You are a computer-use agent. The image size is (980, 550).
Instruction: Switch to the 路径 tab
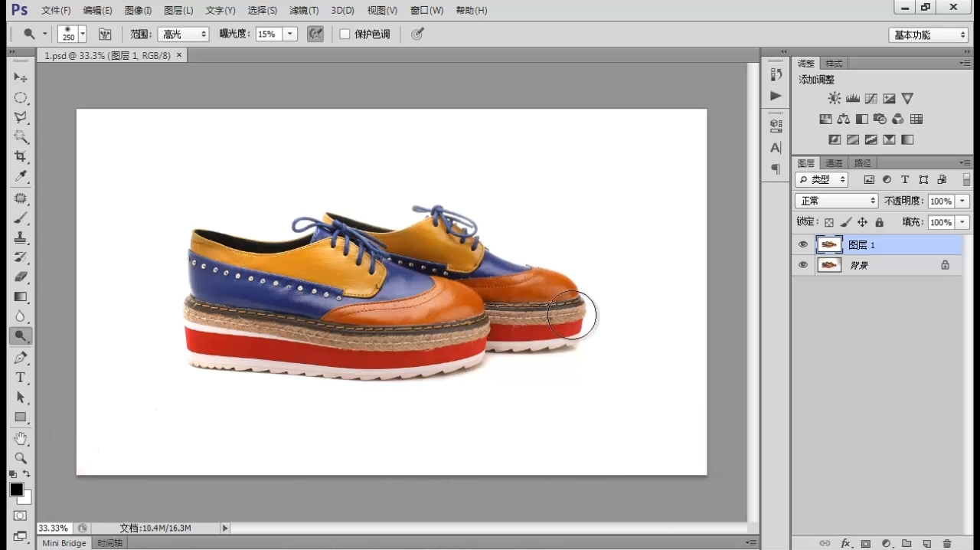pos(862,163)
